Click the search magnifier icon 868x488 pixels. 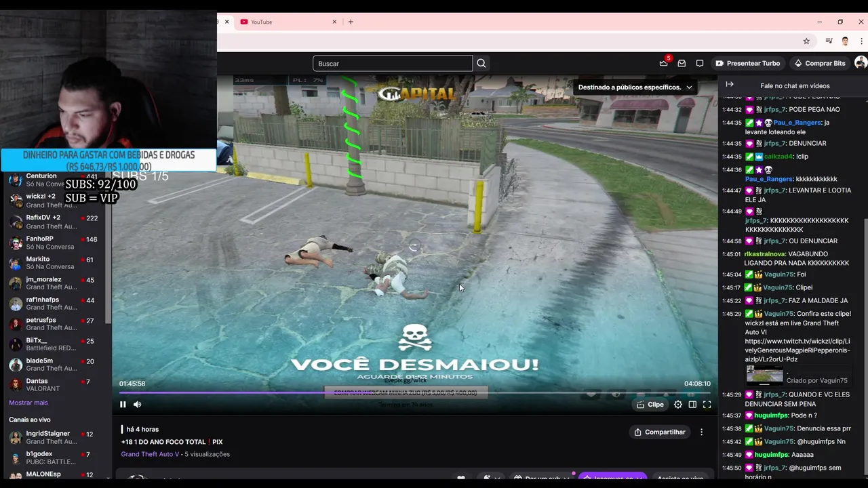[x=481, y=63]
